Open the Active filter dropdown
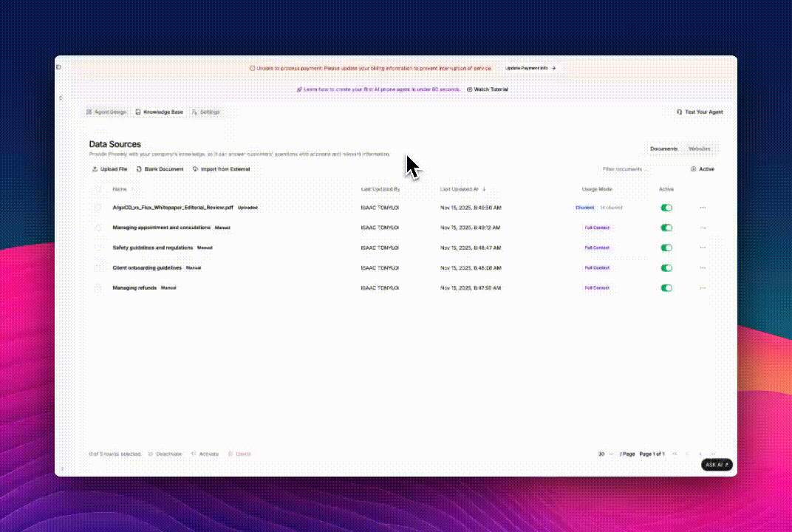792x532 pixels. pos(702,169)
